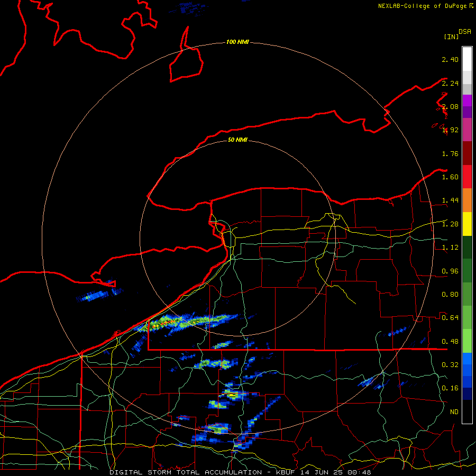Click the 1.44 scale value
476x476 pixels.
point(450,200)
